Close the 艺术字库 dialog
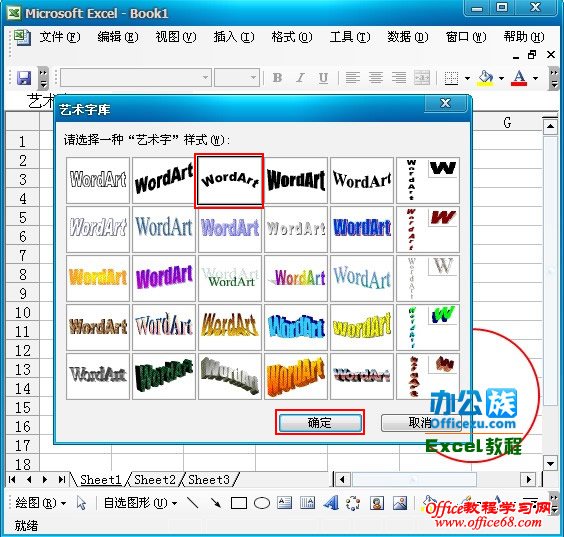Image resolution: width=564 pixels, height=537 pixels. (446, 104)
